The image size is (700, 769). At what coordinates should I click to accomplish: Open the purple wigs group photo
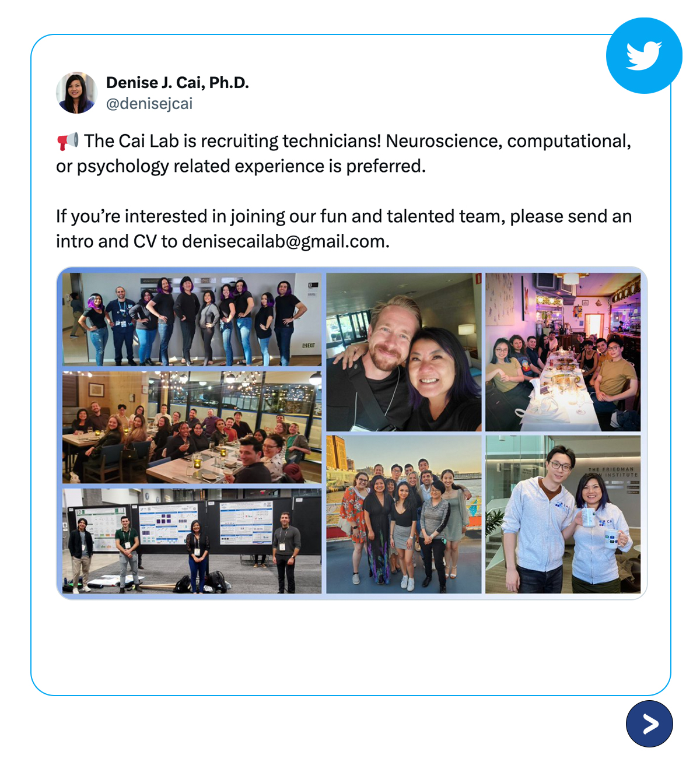[192, 319]
